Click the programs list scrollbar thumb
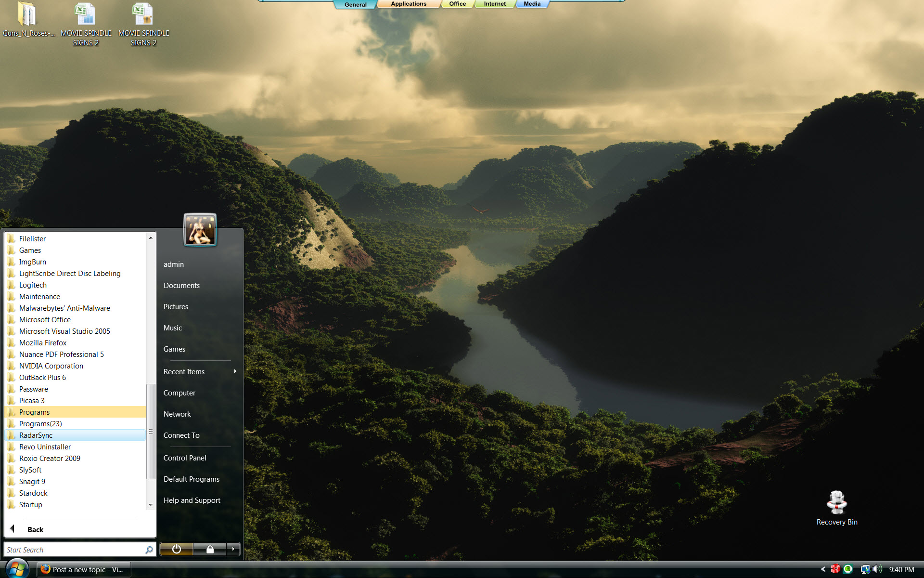This screenshot has height=578, width=924. 151,432
